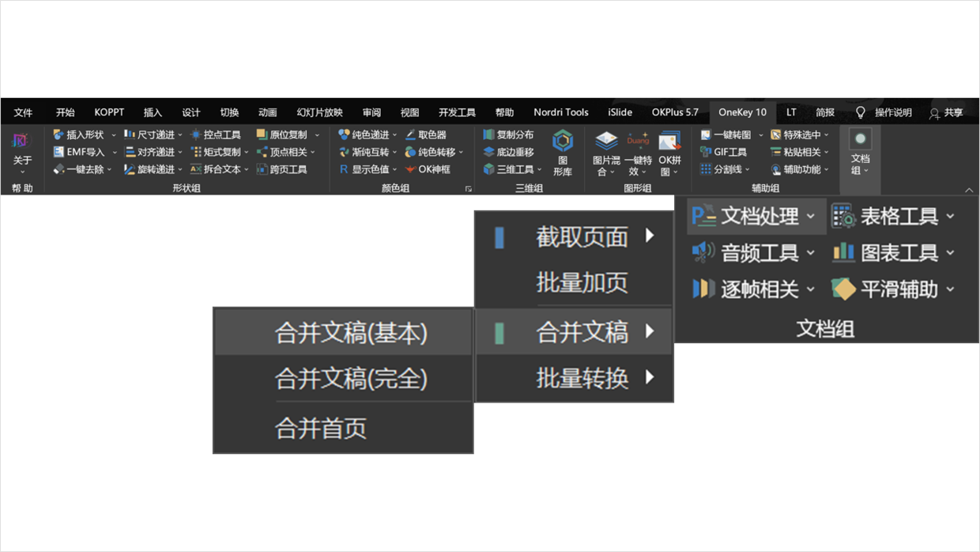
Task: Expand the 插入形状 dropdown
Action: [x=114, y=135]
